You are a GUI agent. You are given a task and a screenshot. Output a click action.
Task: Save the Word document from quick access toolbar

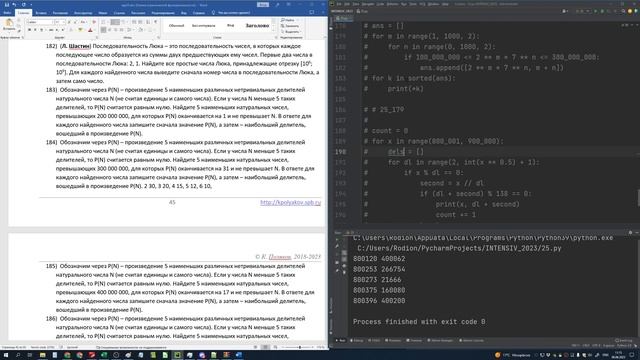pos(7,4)
